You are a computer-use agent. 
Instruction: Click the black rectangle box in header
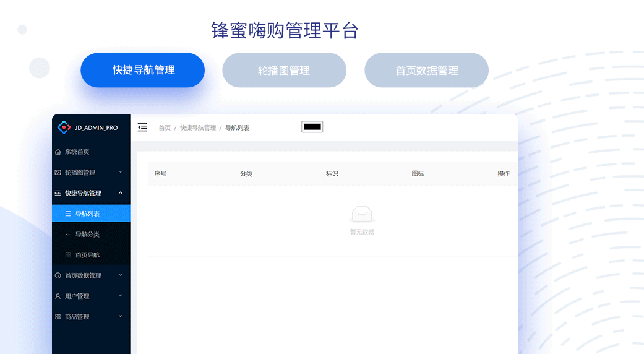312,127
